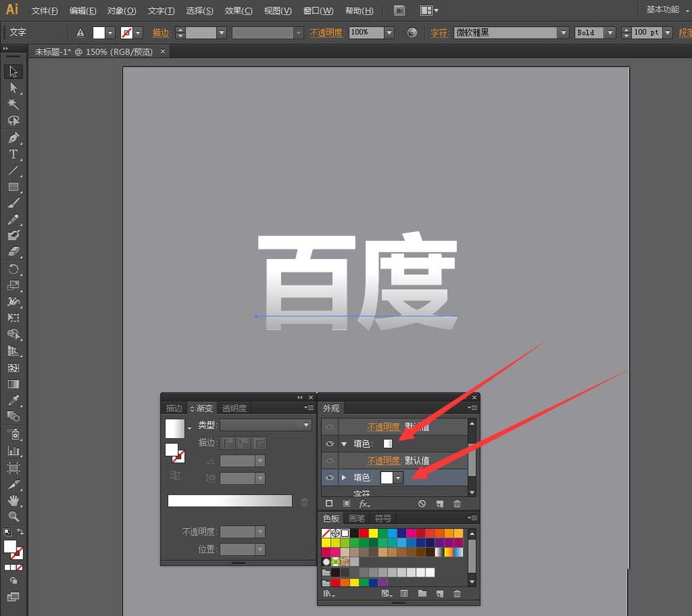Select the Zoom magnifier tool
The width and height of the screenshot is (692, 616).
click(x=13, y=516)
